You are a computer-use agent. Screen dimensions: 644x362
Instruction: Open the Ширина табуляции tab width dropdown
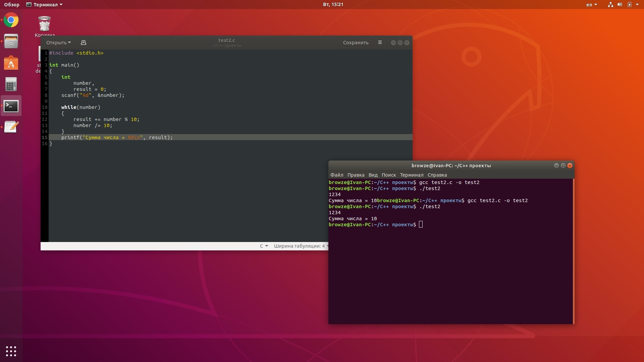(x=300, y=246)
